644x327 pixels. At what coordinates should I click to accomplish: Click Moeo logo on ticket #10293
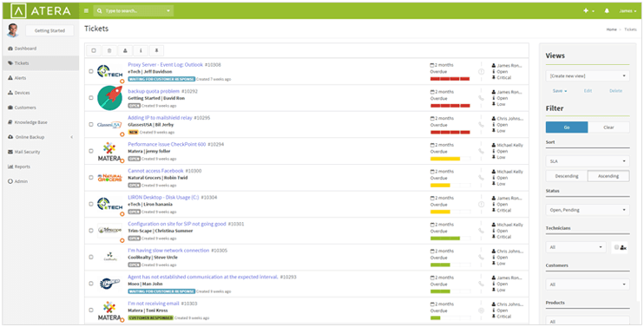109,284
